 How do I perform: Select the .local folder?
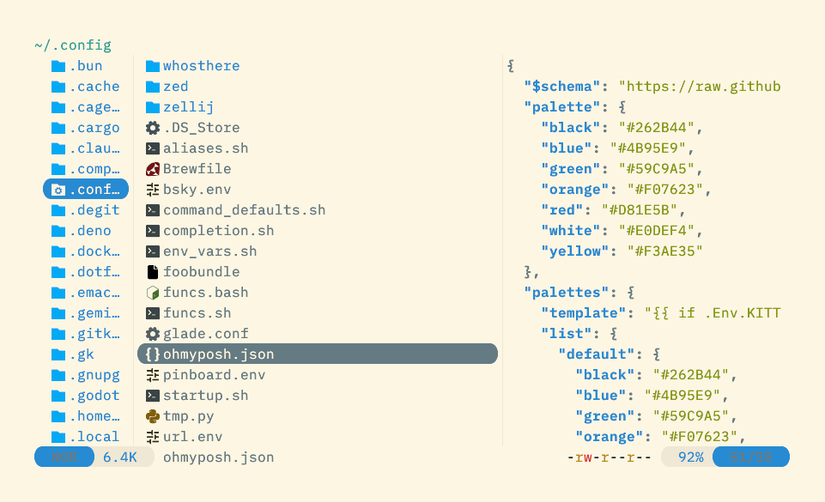pos(86,437)
